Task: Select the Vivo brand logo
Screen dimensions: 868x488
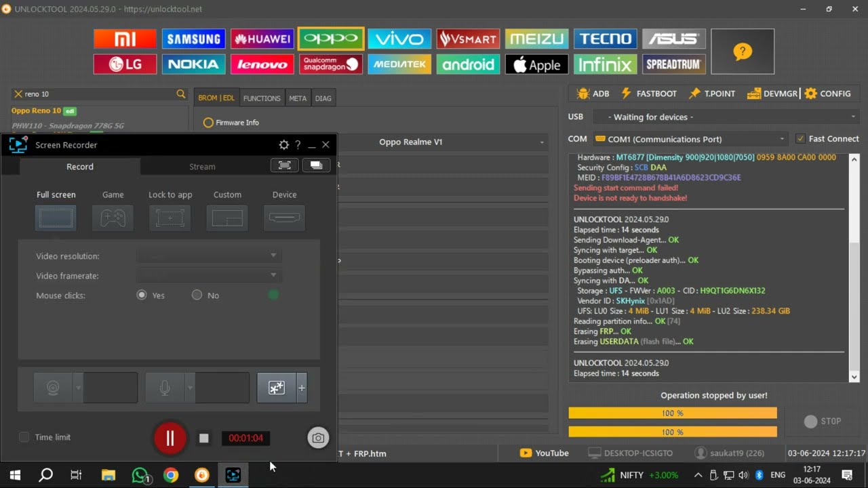Action: 399,39
